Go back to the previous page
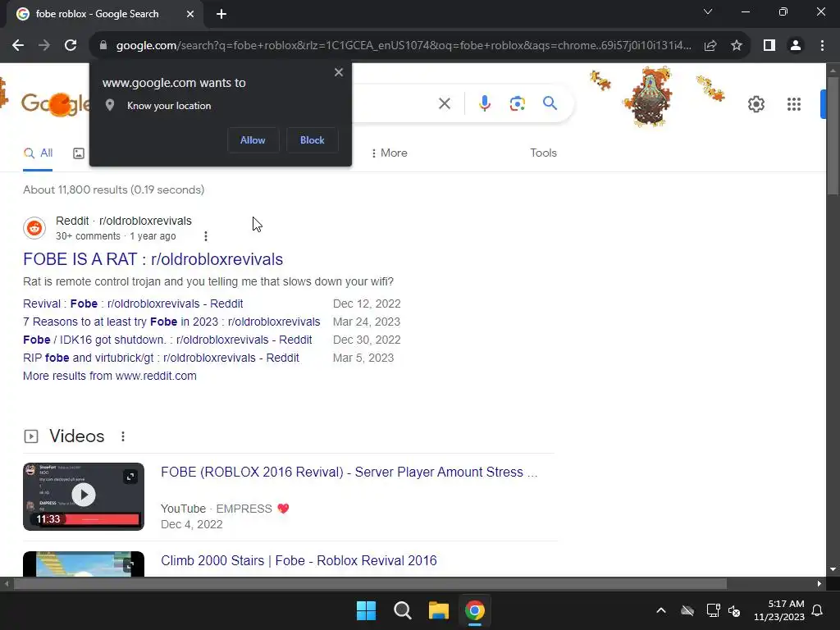 click(x=18, y=46)
